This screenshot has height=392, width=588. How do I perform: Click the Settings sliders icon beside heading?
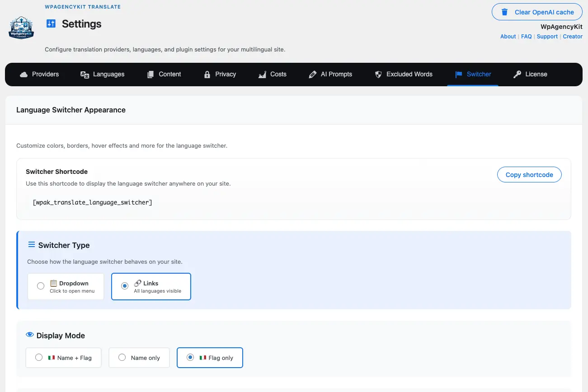(51, 23)
